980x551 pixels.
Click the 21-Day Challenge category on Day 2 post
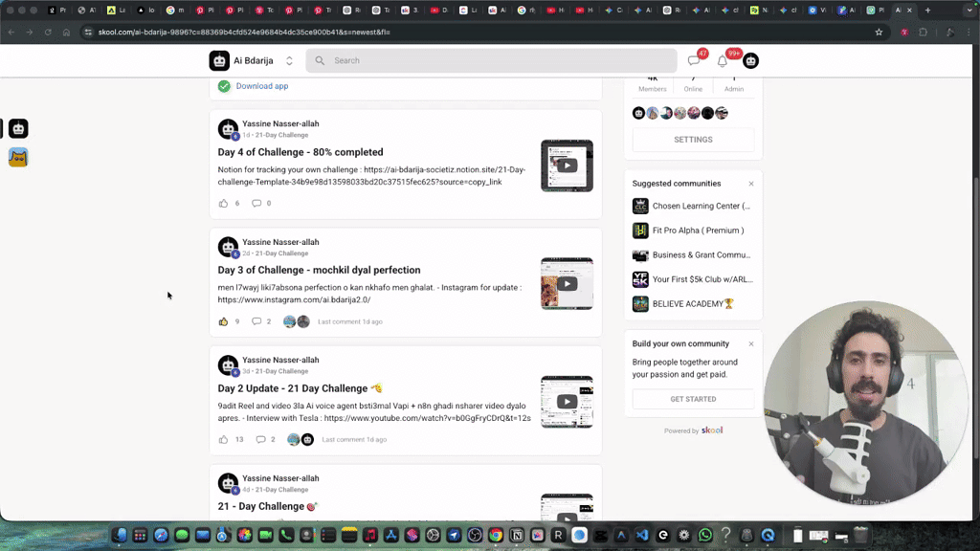pyautogui.click(x=281, y=371)
